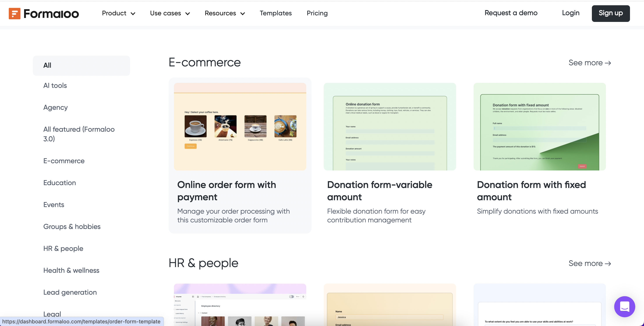Expand the Product dropdown menu

click(x=119, y=13)
